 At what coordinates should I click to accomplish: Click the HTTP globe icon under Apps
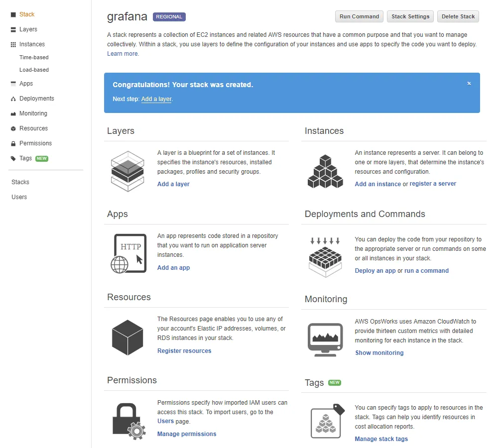(x=128, y=253)
